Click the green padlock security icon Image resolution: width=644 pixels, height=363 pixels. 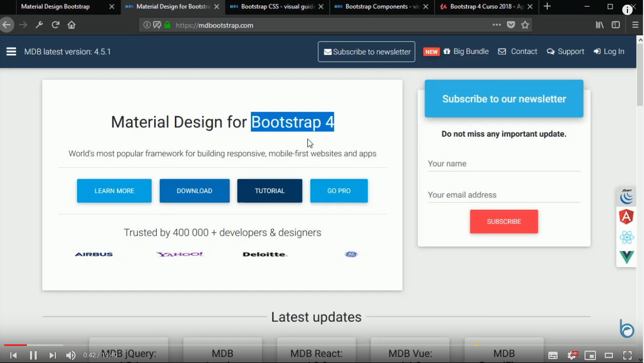pyautogui.click(x=168, y=25)
